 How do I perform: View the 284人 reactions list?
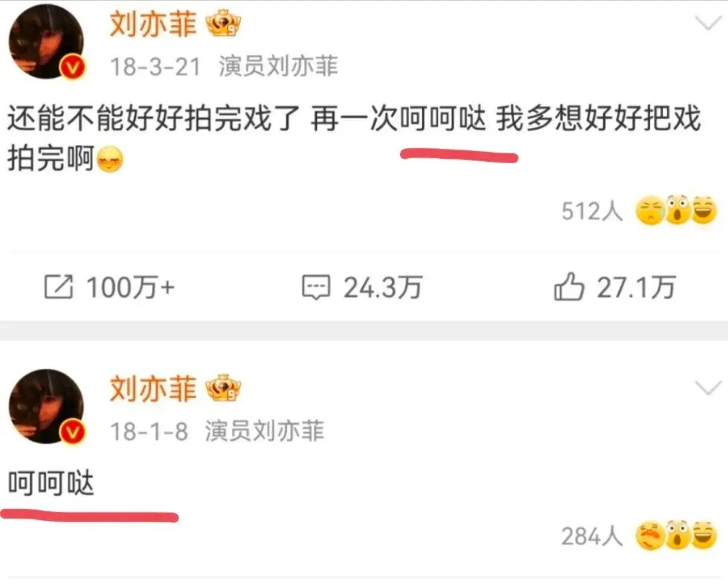[592, 536]
